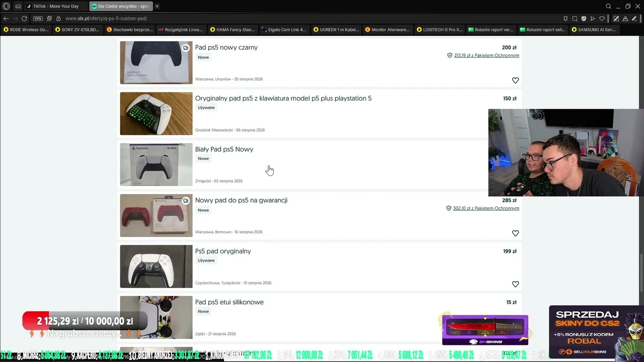Click the Używane badge under Oryginalny pad ps5

pyautogui.click(x=206, y=108)
